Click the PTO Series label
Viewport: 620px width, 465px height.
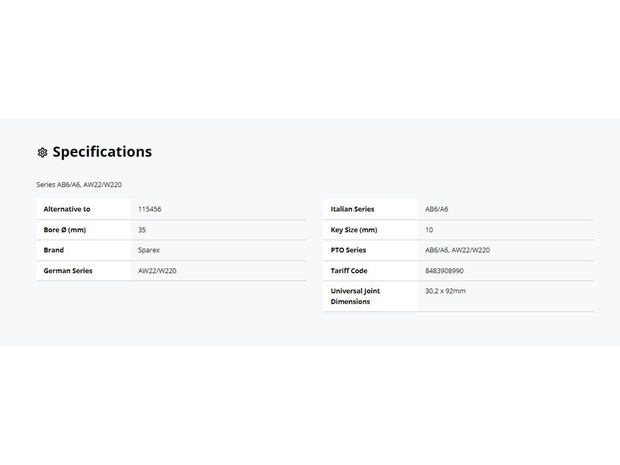tap(348, 250)
